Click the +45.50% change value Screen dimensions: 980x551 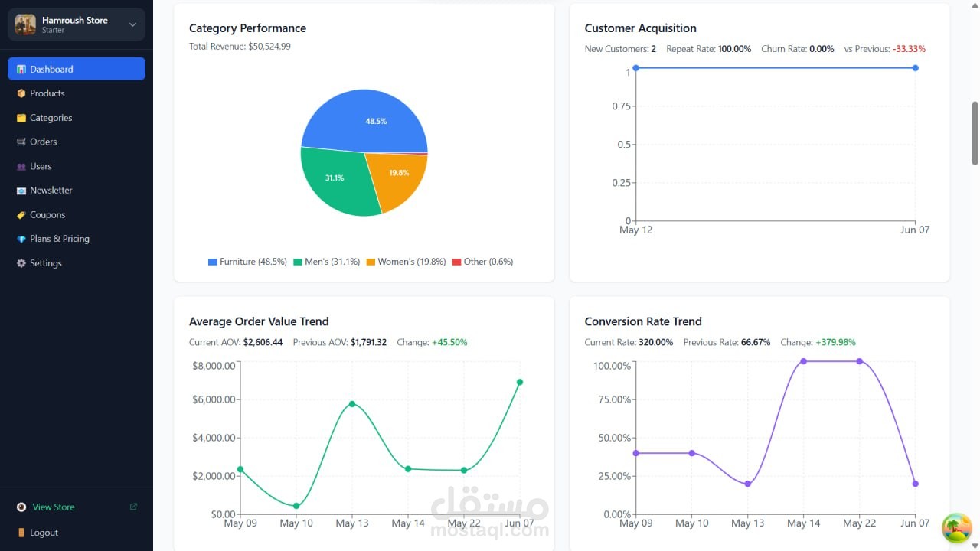pyautogui.click(x=449, y=343)
